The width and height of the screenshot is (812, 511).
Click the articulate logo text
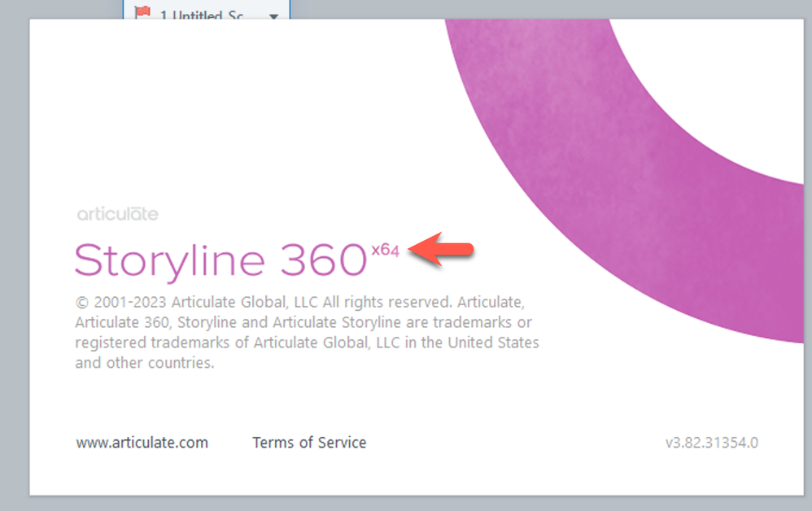point(117,214)
